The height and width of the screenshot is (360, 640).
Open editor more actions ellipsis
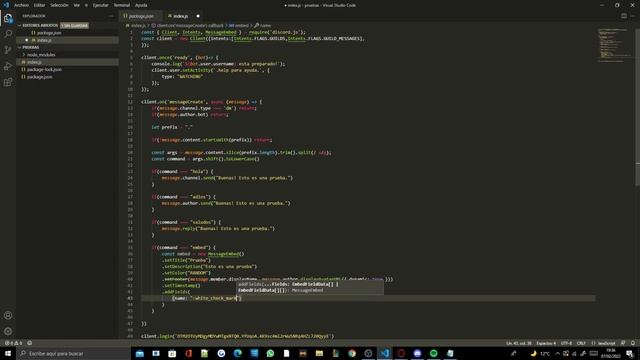pos(632,16)
